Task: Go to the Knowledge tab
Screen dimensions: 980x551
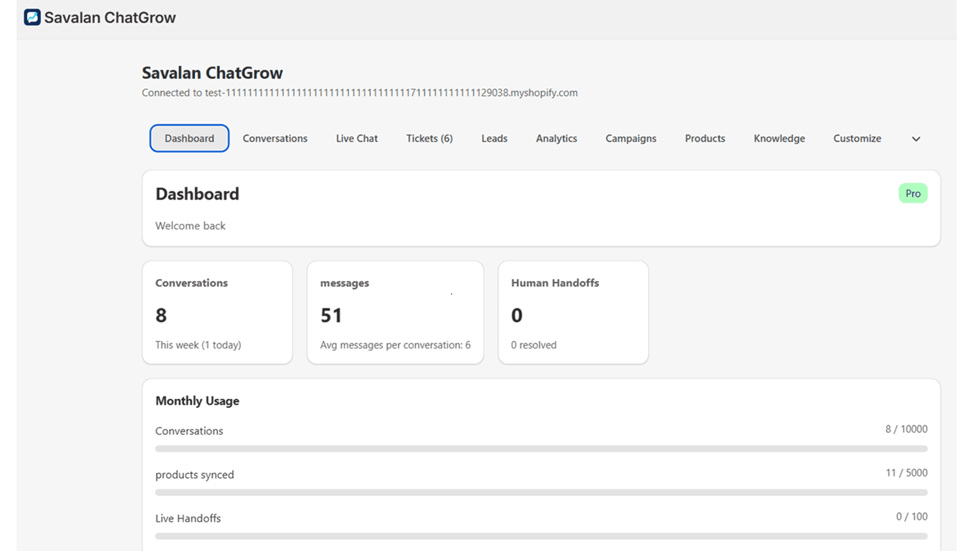Action: pos(779,138)
